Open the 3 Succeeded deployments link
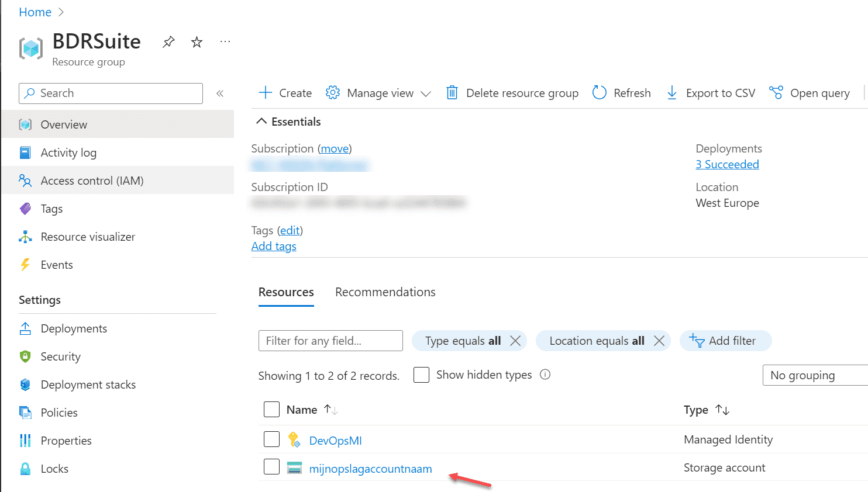The width and height of the screenshot is (868, 492). [727, 164]
